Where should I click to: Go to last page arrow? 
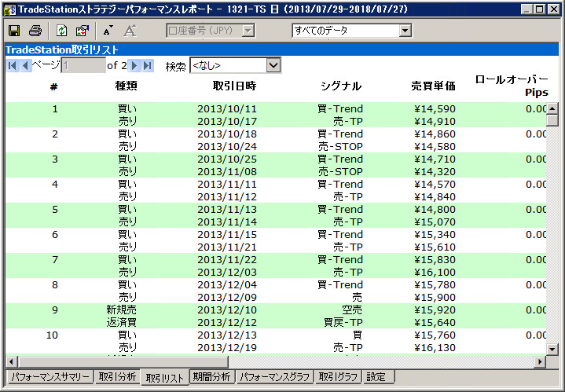point(148,65)
